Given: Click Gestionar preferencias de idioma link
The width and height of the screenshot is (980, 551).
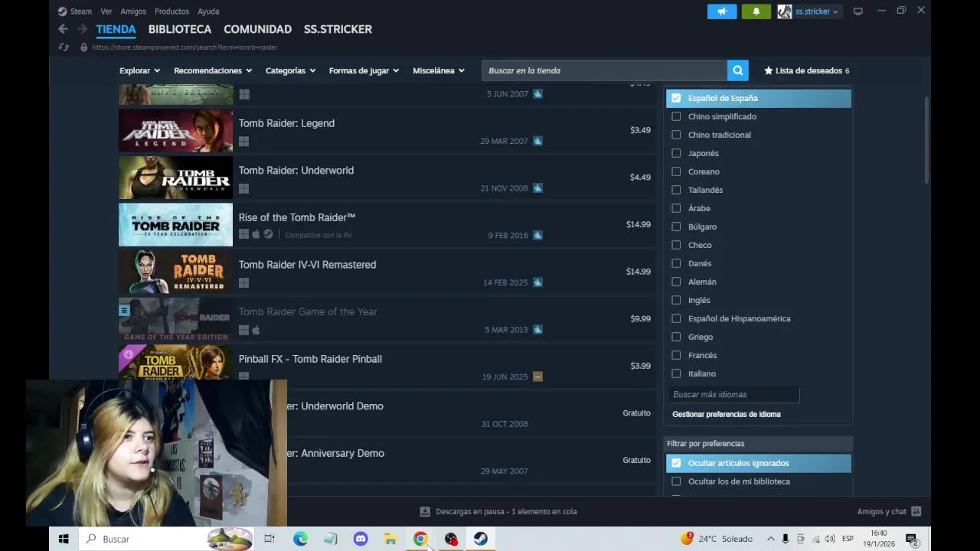Looking at the screenshot, I should [727, 414].
